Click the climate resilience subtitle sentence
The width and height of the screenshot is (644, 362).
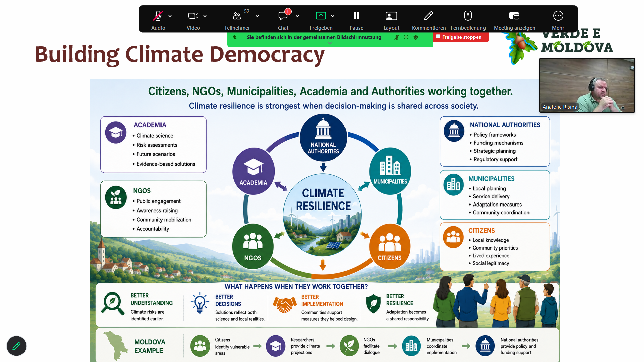coord(334,106)
